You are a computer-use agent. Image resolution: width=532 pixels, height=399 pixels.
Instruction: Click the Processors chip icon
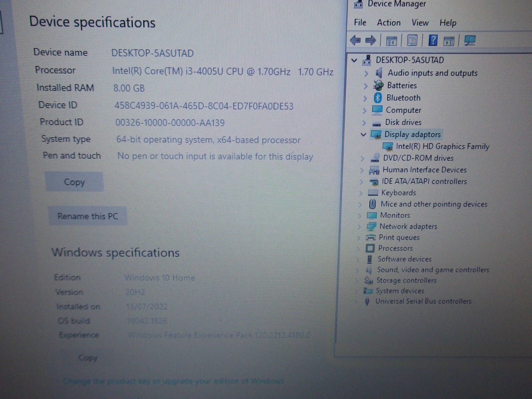pyautogui.click(x=370, y=248)
